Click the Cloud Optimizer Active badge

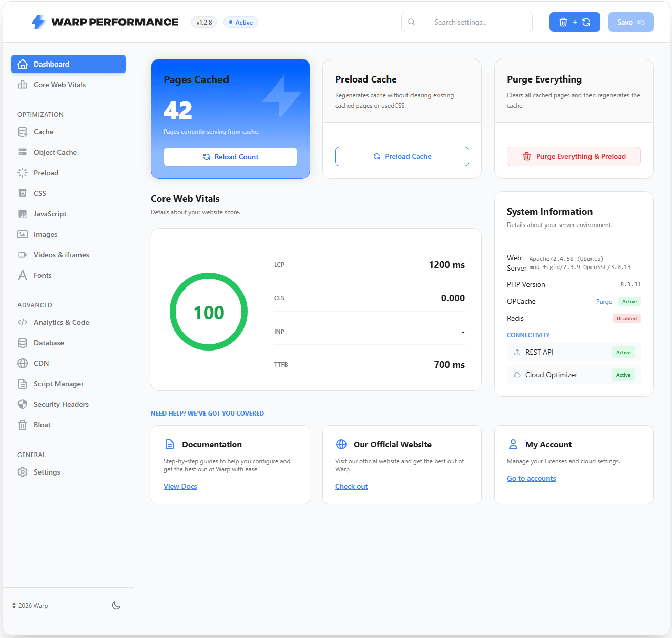pos(623,375)
